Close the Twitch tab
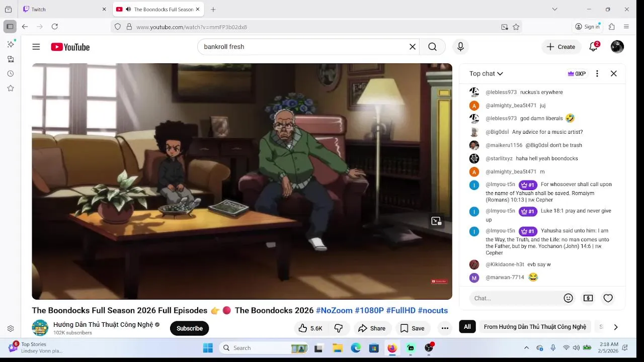The width and height of the screenshot is (644, 362). tap(104, 9)
